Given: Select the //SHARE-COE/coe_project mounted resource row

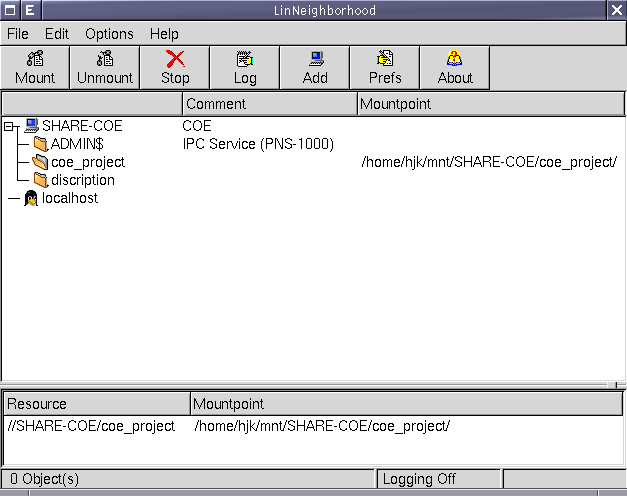Looking at the screenshot, I should pyautogui.click(x=91, y=426).
